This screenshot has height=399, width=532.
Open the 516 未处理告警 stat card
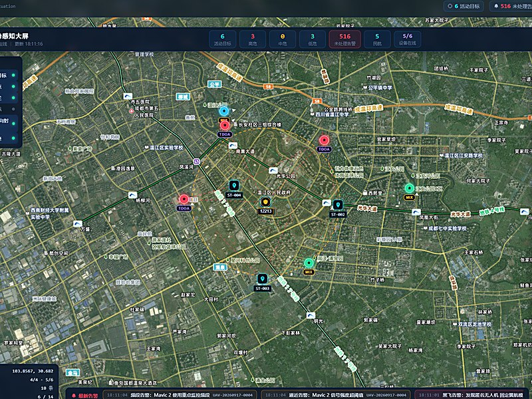coord(344,39)
